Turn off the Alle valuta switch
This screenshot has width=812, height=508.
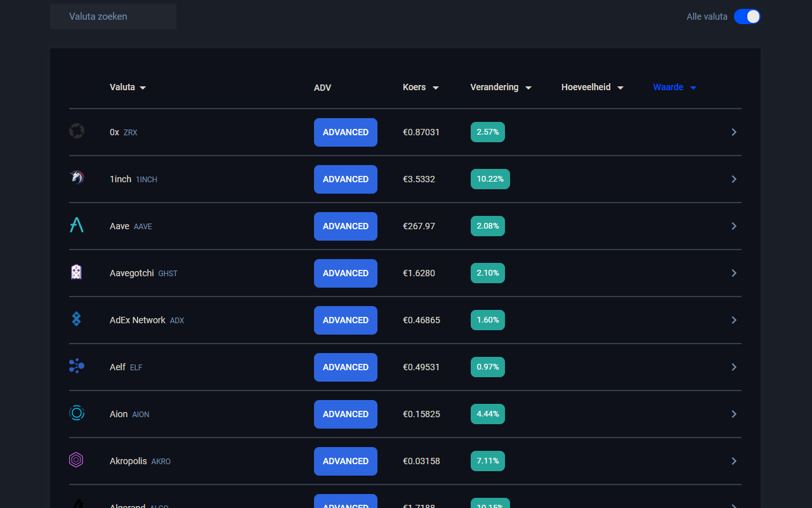coord(747,17)
